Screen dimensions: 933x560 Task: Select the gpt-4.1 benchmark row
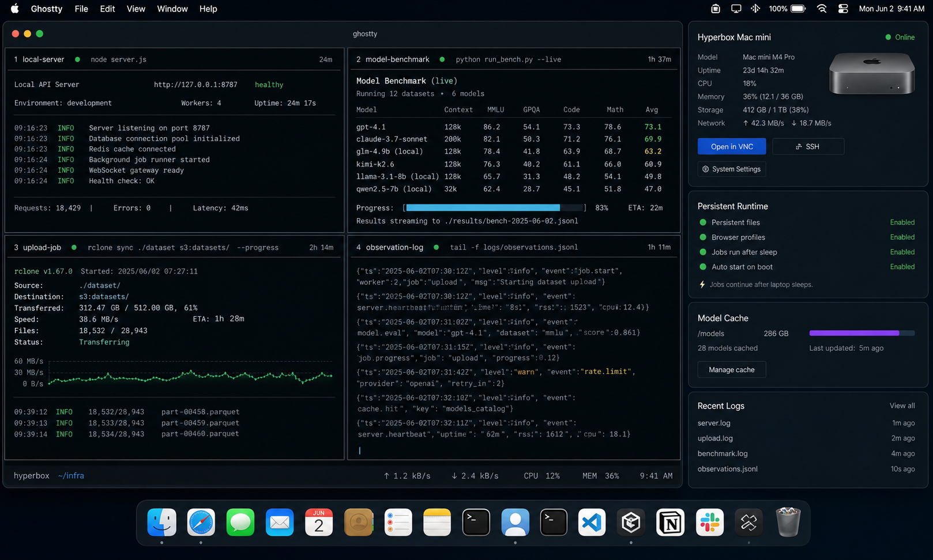(509, 127)
